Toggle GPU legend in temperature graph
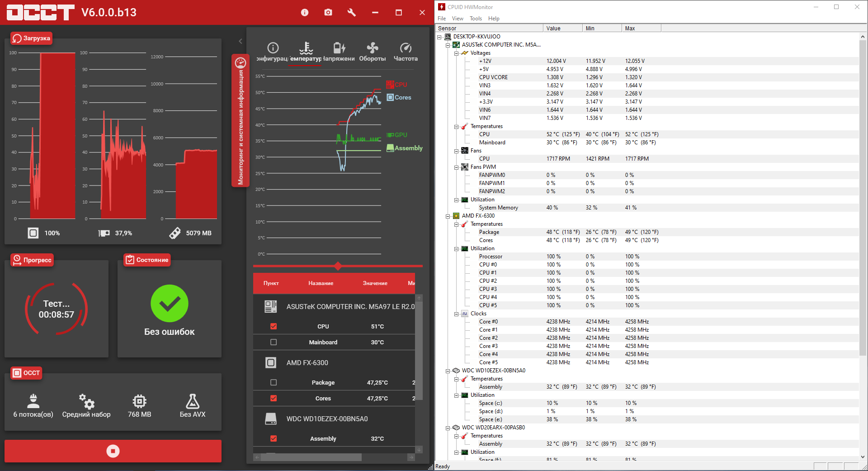The height and width of the screenshot is (471, 868). click(x=397, y=135)
